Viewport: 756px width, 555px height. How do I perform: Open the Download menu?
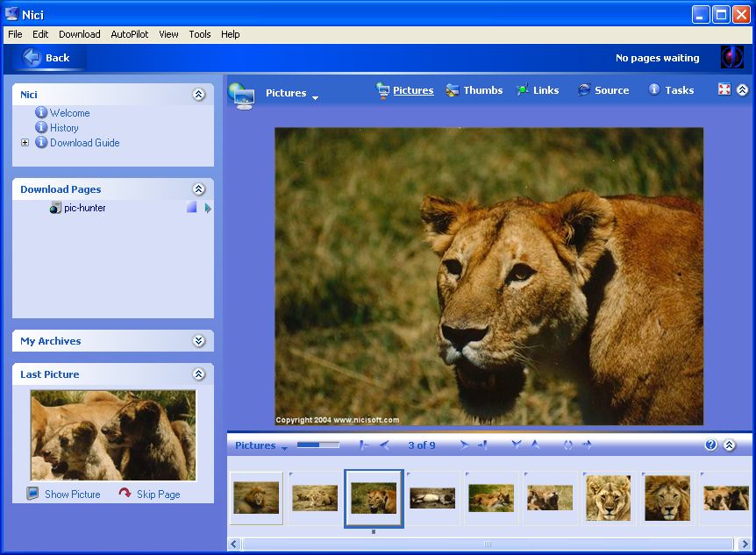click(80, 34)
